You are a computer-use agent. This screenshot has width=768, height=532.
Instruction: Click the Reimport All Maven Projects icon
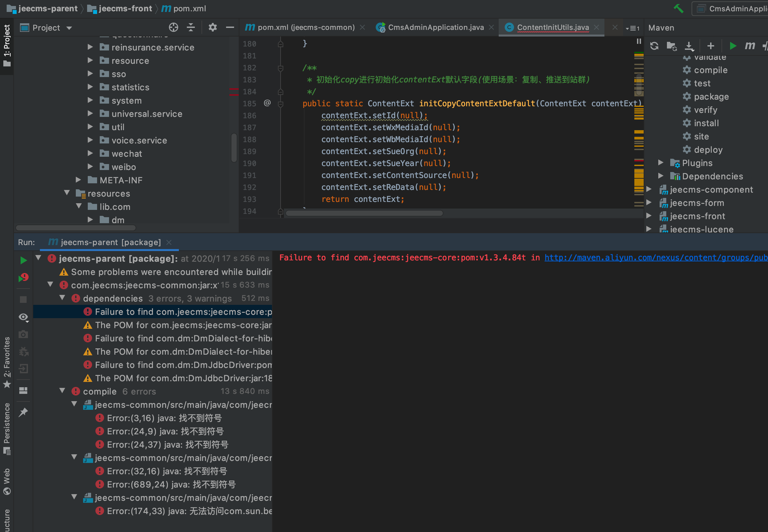click(x=654, y=46)
